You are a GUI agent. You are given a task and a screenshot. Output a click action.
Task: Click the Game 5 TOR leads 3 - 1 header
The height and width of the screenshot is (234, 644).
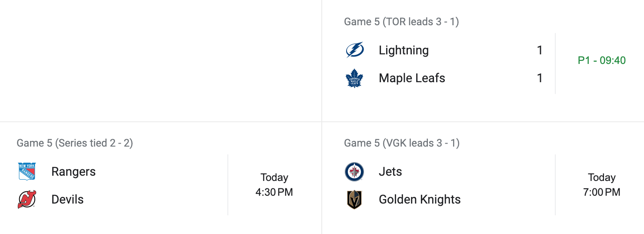tap(401, 22)
